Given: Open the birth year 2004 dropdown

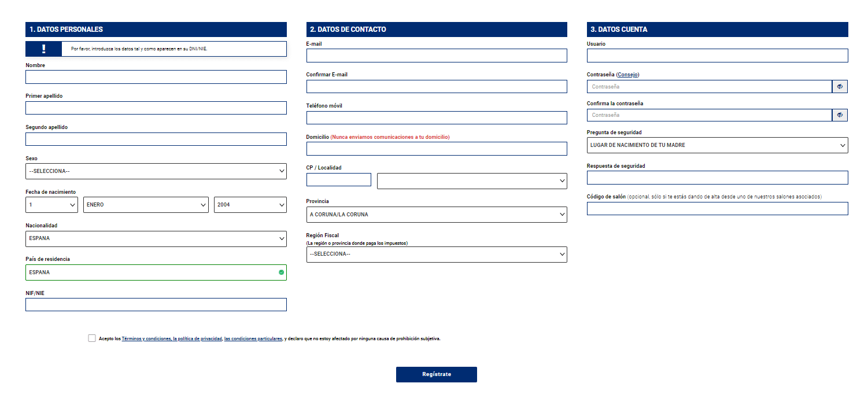Looking at the screenshot, I should tap(250, 205).
